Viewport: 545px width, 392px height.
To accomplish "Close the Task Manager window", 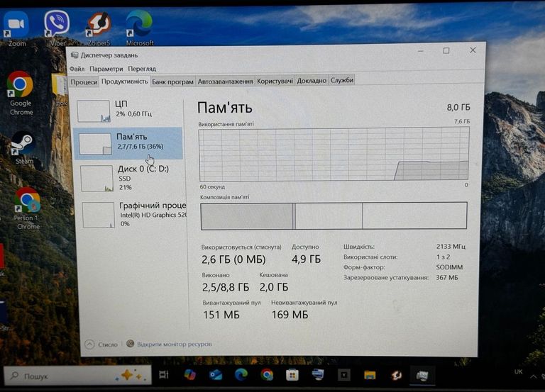I will click(473, 50).
